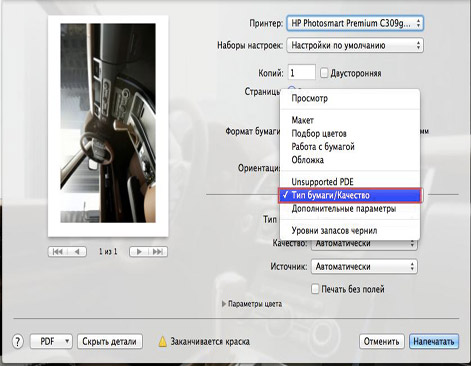The image size is (471, 366).
Task: Choose Работа с бумагой menu item
Action: pyautogui.click(x=350, y=147)
